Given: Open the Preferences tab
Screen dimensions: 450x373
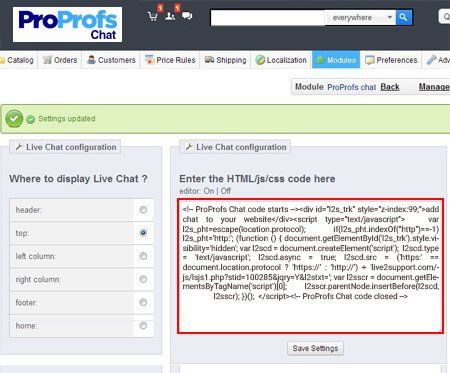Looking at the screenshot, I should pos(391,60).
